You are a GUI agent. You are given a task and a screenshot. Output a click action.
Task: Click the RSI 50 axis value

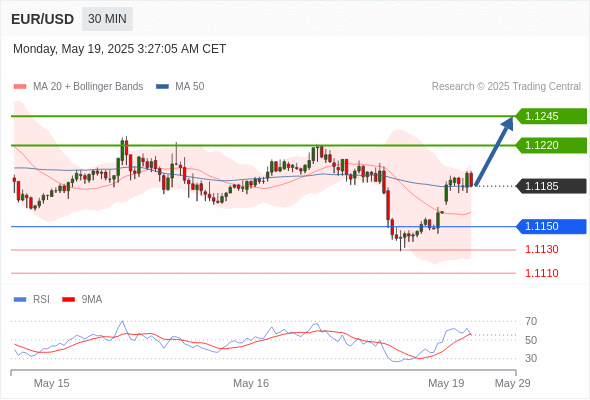coord(531,340)
